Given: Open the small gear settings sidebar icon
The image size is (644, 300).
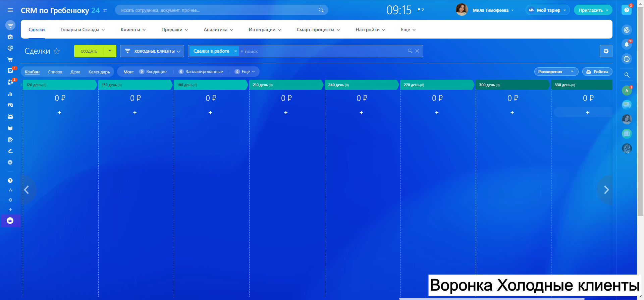Looking at the screenshot, I should click(x=10, y=200).
